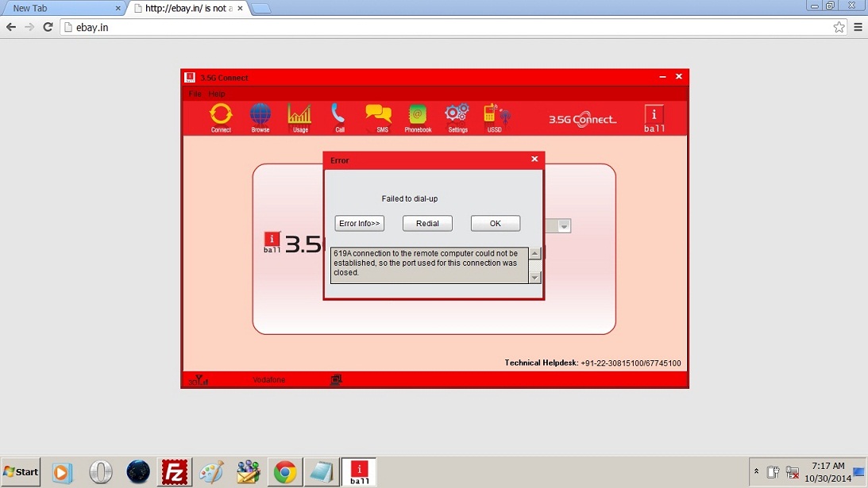Image resolution: width=868 pixels, height=488 pixels.
Task: Click OK in the Error dialog
Action: [x=495, y=224]
